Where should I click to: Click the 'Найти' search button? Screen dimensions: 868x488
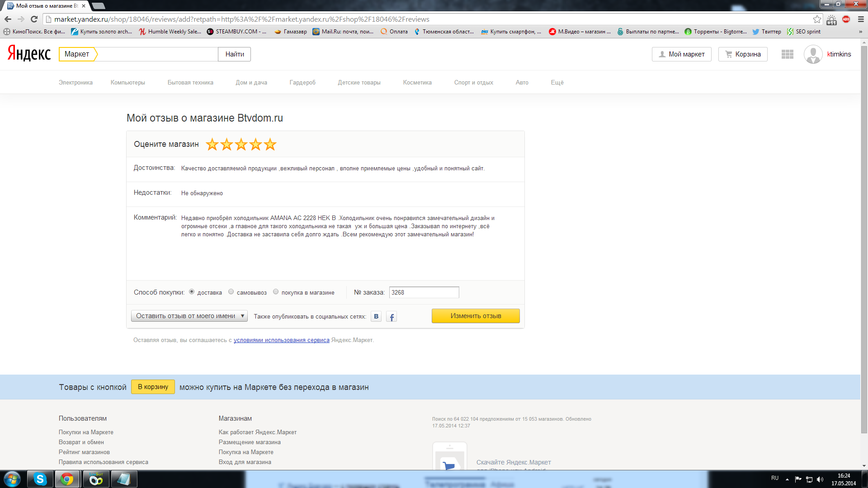(235, 54)
